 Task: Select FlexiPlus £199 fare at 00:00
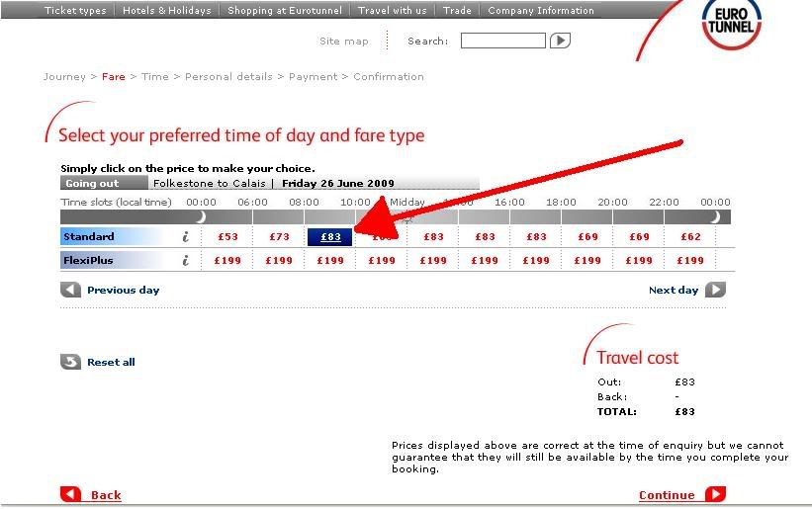pyautogui.click(x=227, y=260)
